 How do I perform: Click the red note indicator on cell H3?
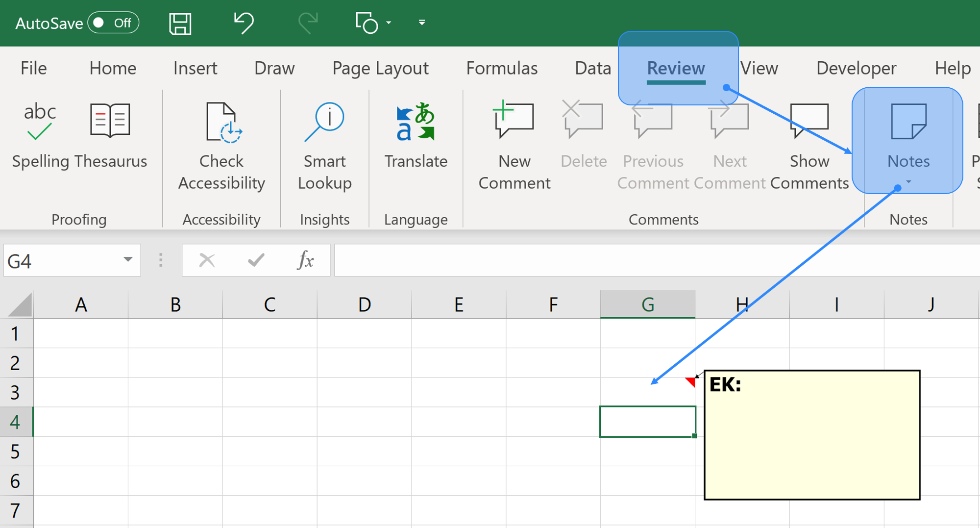point(690,381)
